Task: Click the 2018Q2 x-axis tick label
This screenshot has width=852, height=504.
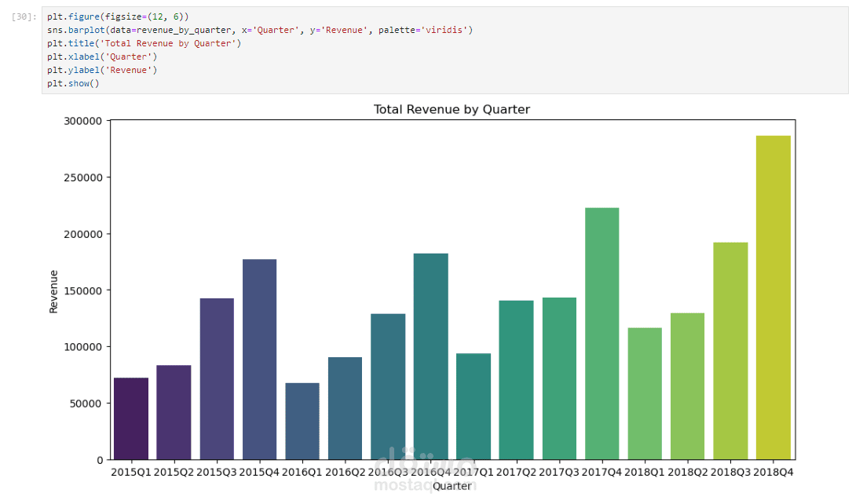Action: pyautogui.click(x=687, y=472)
